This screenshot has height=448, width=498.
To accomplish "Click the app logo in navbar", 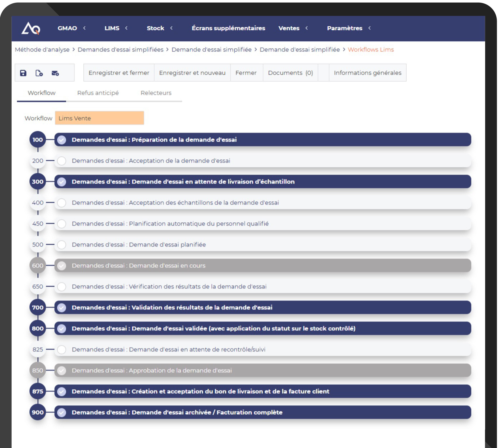I will 31,28.
